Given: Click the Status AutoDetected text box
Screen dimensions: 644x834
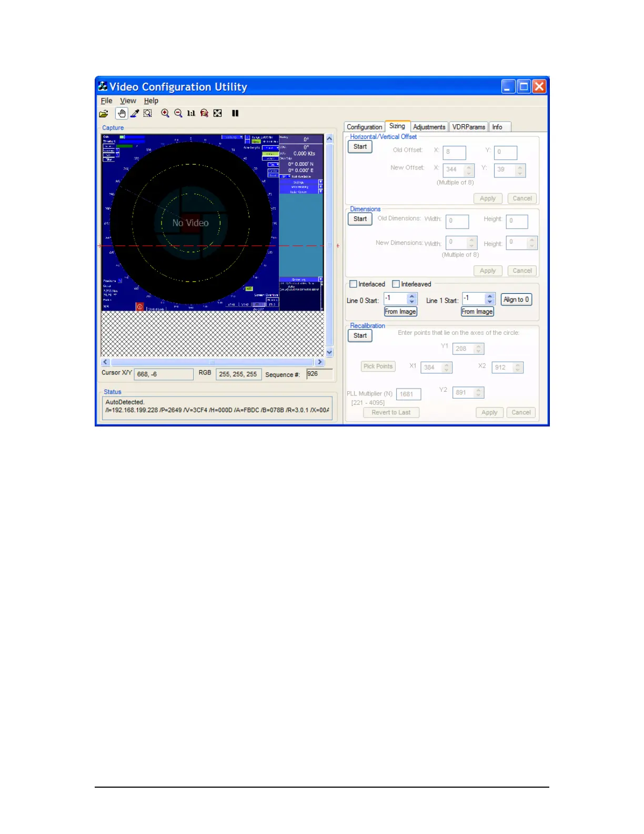Looking at the screenshot, I should coord(217,408).
